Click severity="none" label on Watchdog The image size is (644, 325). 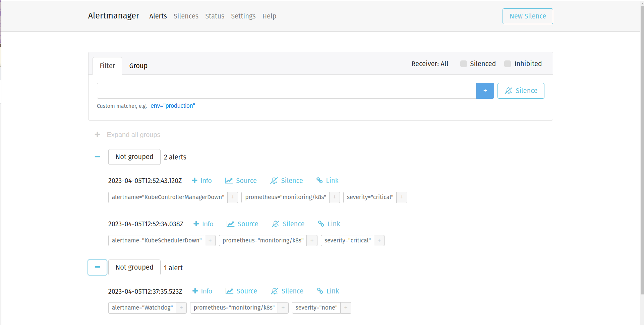pyautogui.click(x=316, y=308)
